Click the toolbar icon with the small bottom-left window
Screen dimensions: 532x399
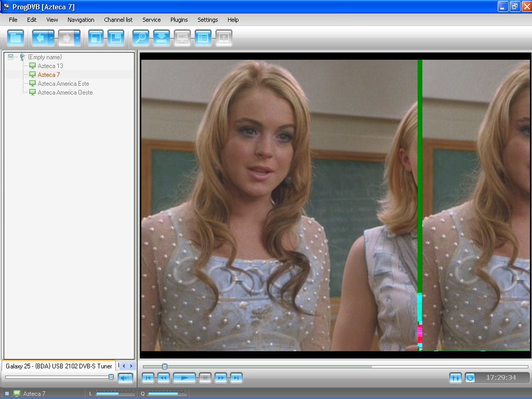coord(96,37)
